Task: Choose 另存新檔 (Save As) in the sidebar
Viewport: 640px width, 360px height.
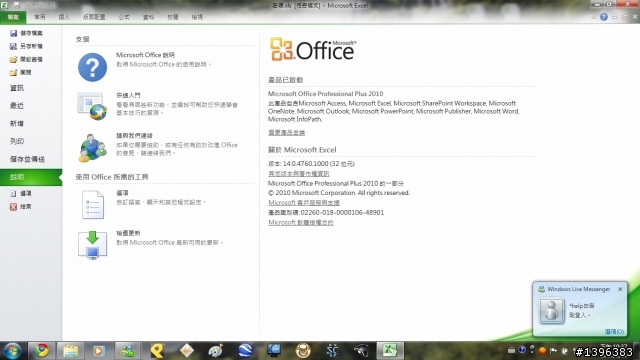Action: click(x=26, y=46)
